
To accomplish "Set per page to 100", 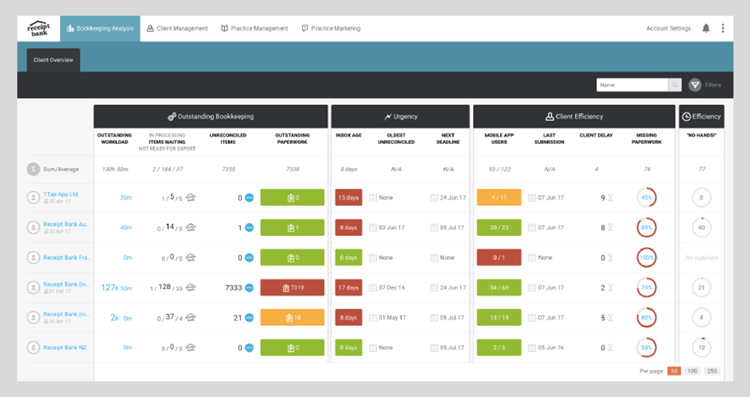I will pos(692,371).
